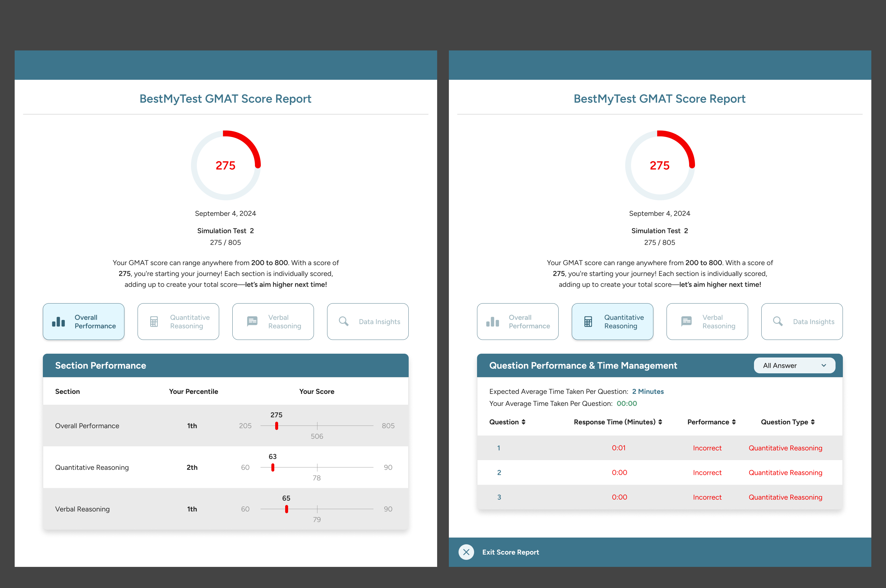
Task: Click 'September 4, 2024' date in right panel
Action: tap(660, 213)
